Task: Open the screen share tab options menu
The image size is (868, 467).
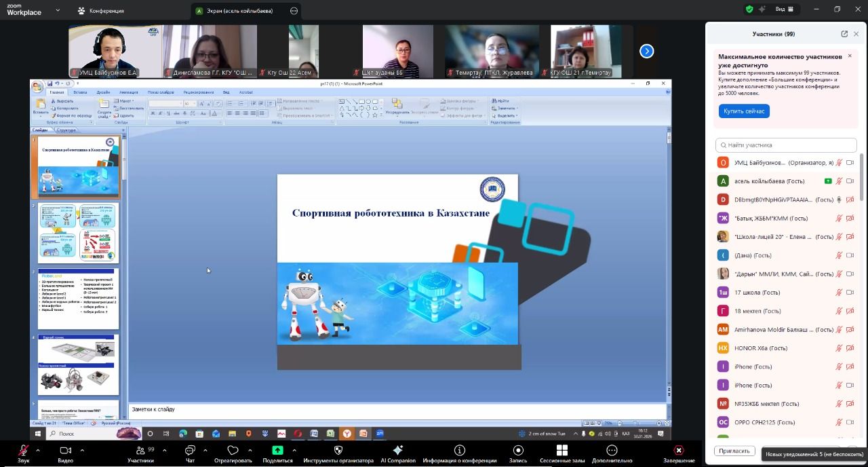Action: 294,11
